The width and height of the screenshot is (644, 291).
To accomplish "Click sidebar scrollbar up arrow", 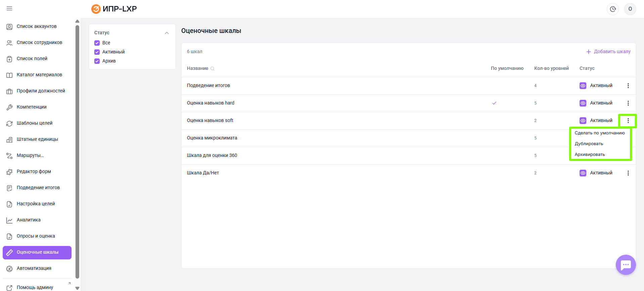I will pos(78,21).
